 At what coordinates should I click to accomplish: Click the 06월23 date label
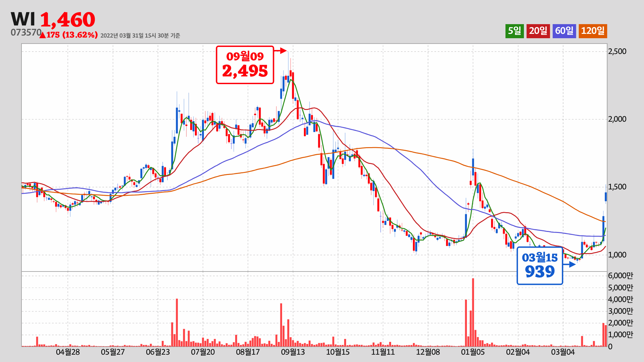pos(158,352)
